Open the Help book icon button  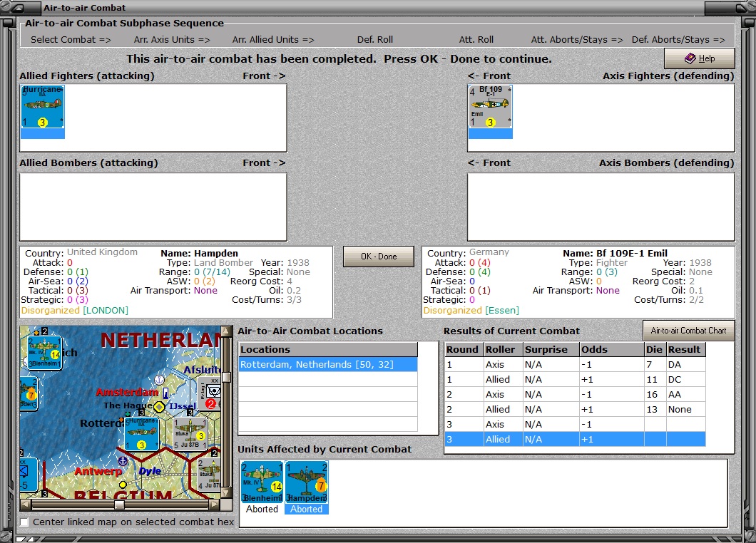pyautogui.click(x=699, y=58)
